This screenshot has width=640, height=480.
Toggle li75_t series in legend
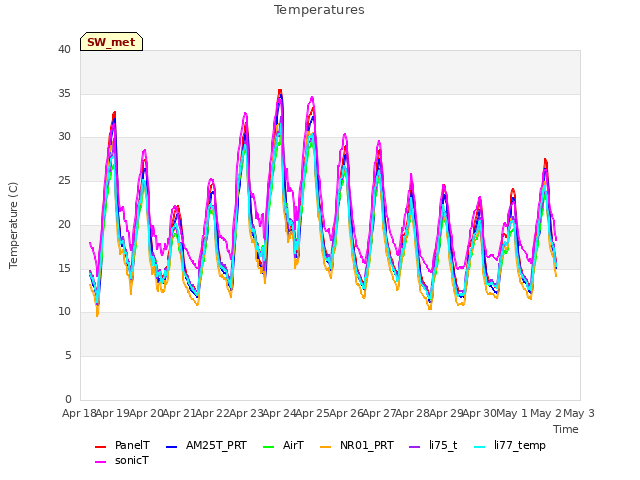433,445
